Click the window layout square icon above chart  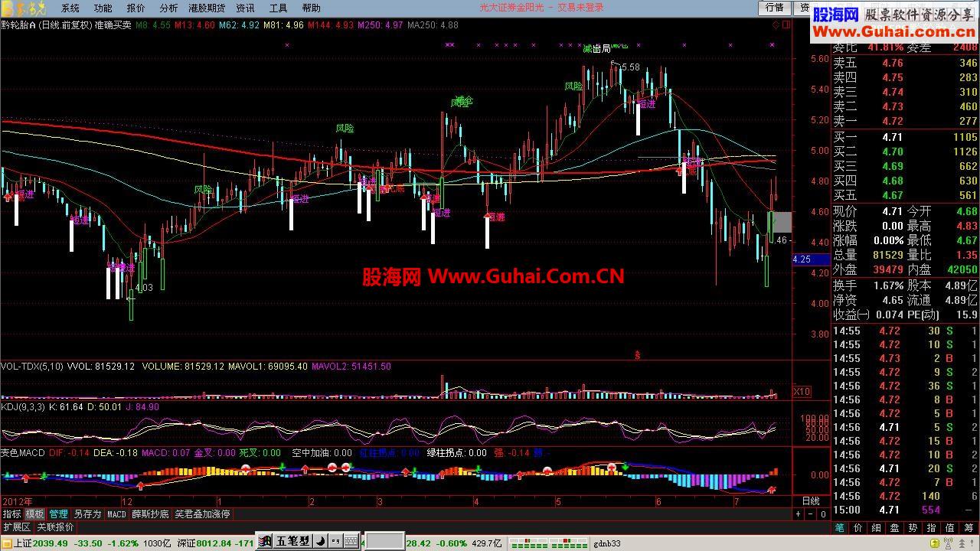[x=786, y=24]
